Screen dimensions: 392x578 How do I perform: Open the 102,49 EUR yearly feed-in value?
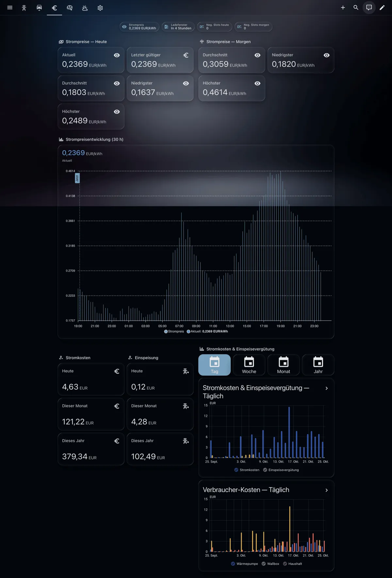148,457
